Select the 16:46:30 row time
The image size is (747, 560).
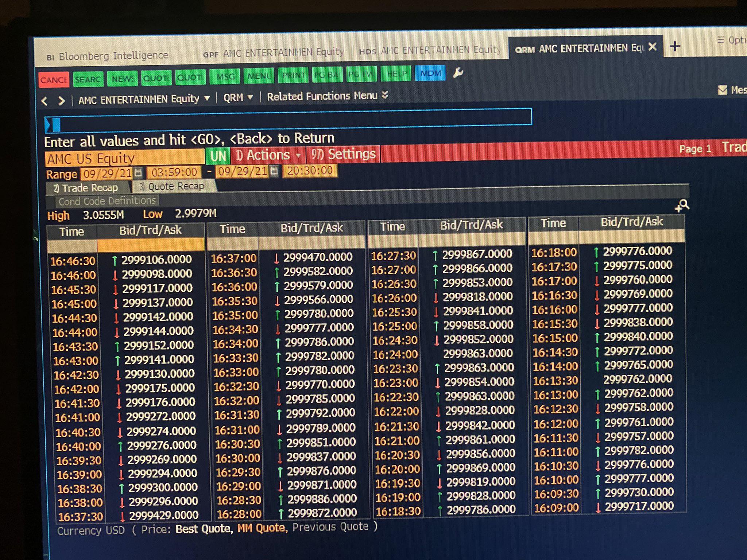73,261
